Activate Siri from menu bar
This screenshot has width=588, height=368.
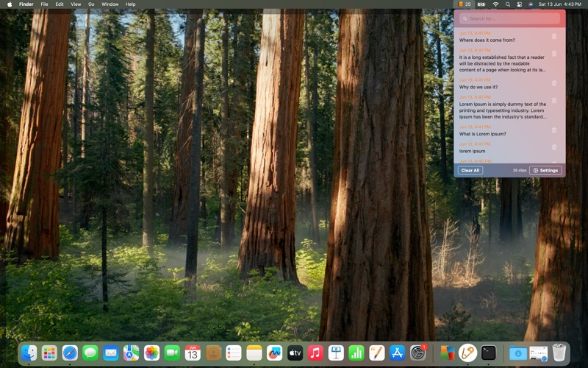tap(531, 4)
